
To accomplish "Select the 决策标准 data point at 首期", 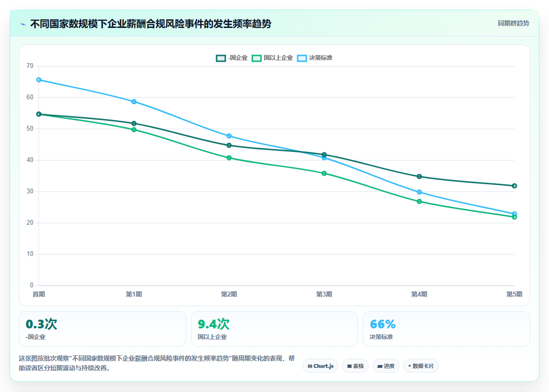I will click(x=39, y=80).
